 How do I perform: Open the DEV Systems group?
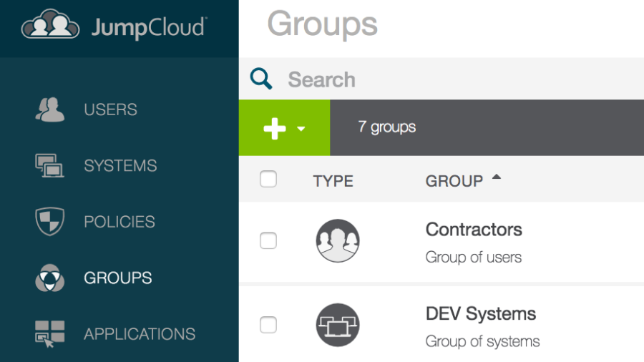(x=481, y=314)
